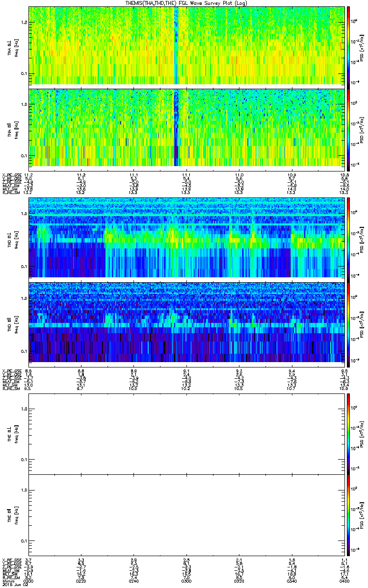Click the THD B-perpendicular spectrogram panel

tap(187, 238)
